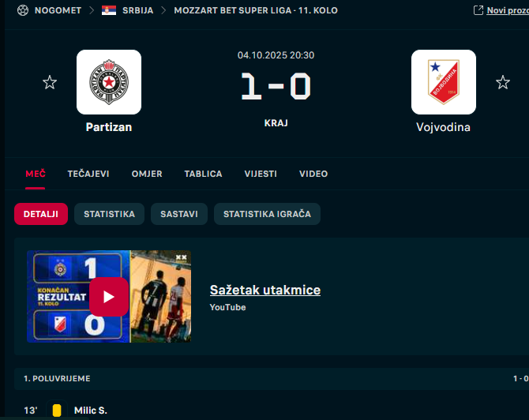The width and height of the screenshot is (529, 420).
Task: Click the match summary thumbnail image
Action: 109,296
